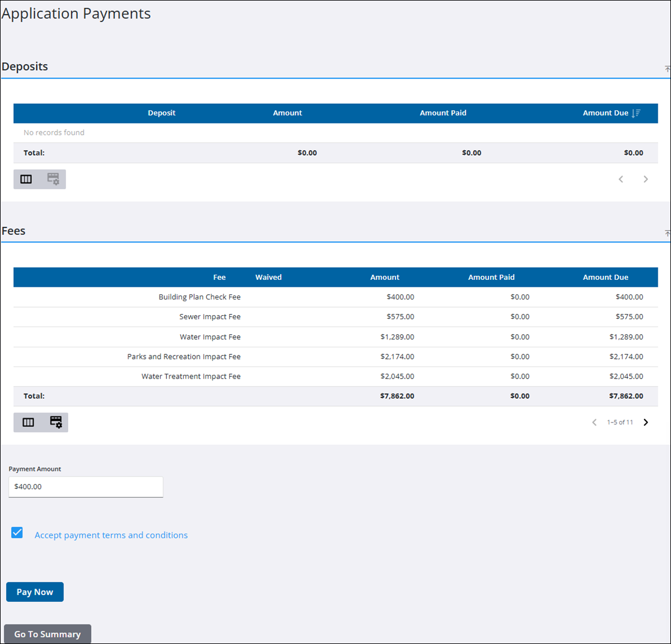The width and height of the screenshot is (671, 644).
Task: Select the Building Plan Check Fee row
Action: point(199,297)
